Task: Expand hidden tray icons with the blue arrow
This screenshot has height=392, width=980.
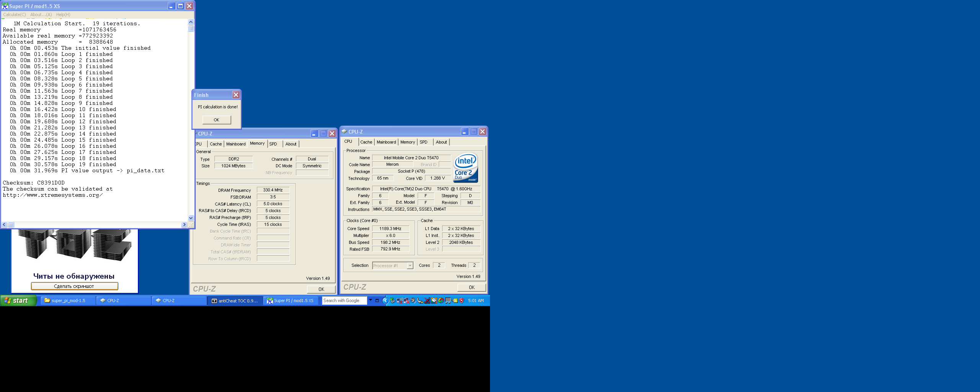Action: coord(385,301)
